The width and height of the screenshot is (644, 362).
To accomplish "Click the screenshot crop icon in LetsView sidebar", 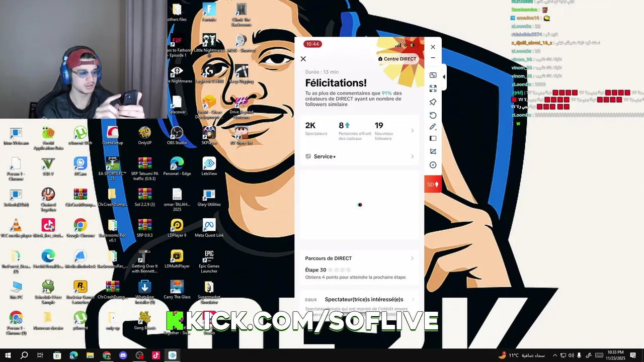I will (x=433, y=151).
